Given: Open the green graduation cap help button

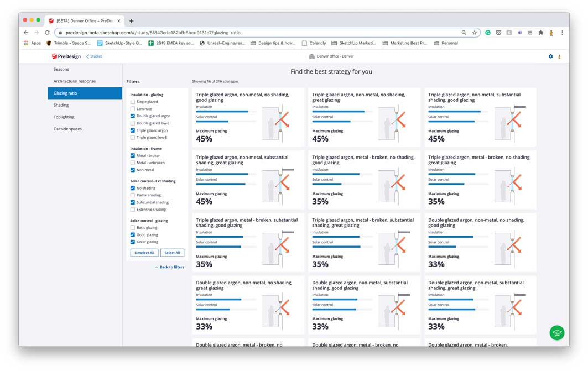Looking at the screenshot, I should (557, 333).
